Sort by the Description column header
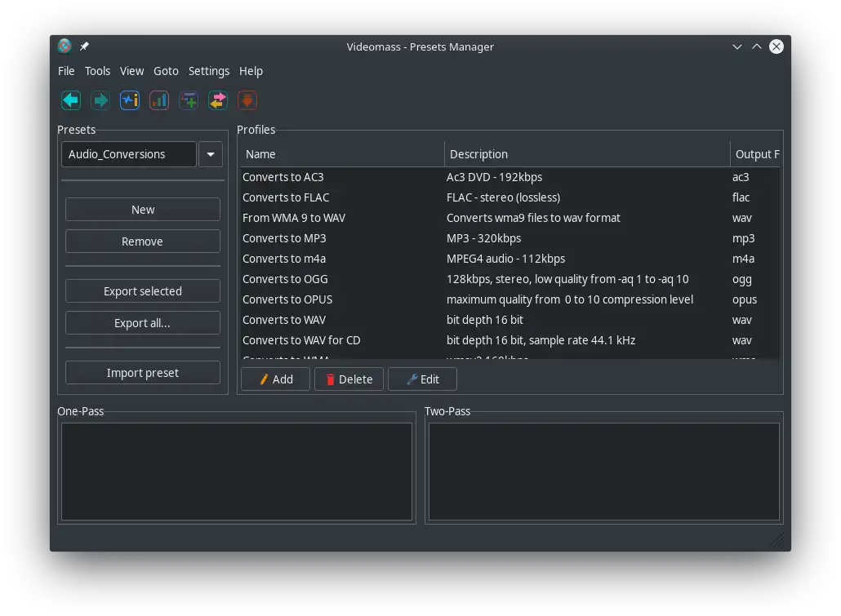841x616 pixels. 587,154
